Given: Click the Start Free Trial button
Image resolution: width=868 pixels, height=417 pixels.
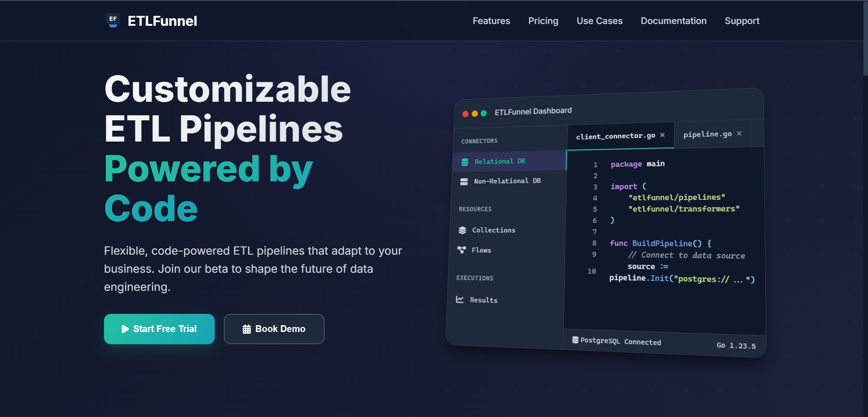Looking at the screenshot, I should (x=159, y=329).
